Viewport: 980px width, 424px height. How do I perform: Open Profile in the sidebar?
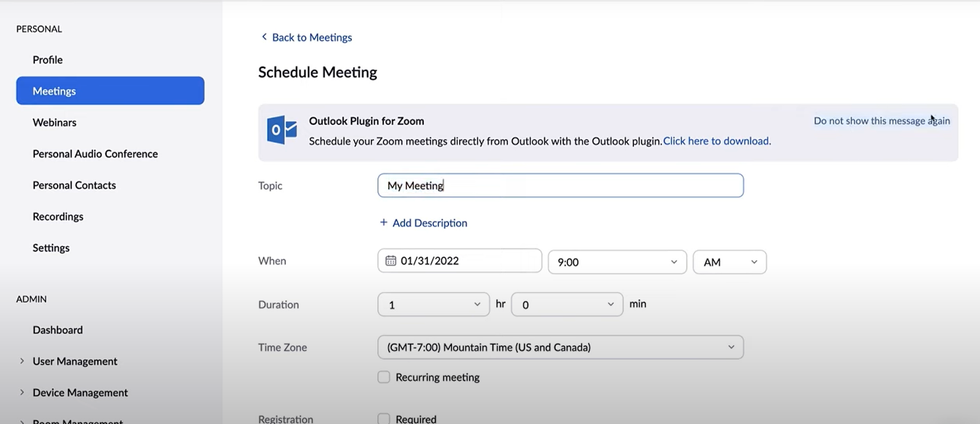pyautogui.click(x=48, y=60)
